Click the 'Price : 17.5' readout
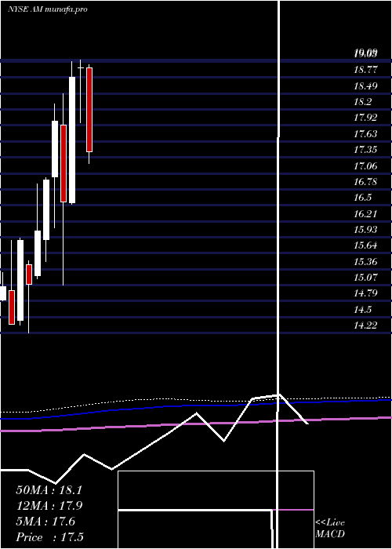Screen dimensions: 392x549 (x=49, y=537)
